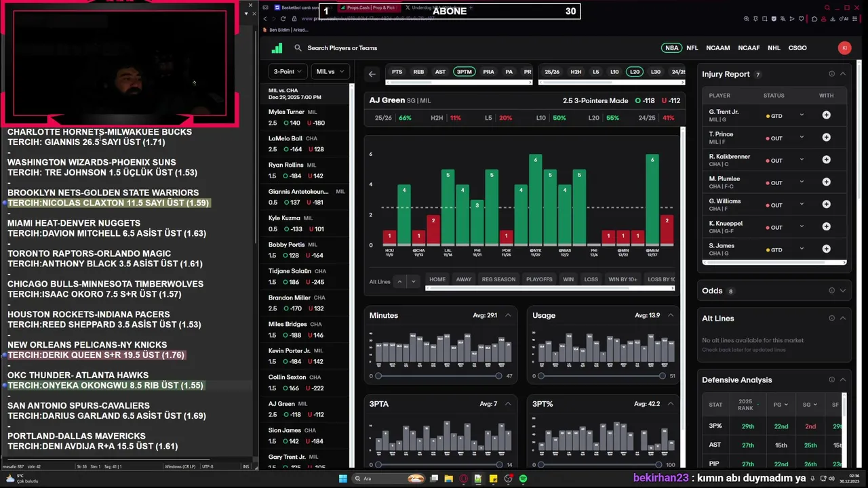
Task: Switch to the NFL league tab
Action: (x=692, y=48)
